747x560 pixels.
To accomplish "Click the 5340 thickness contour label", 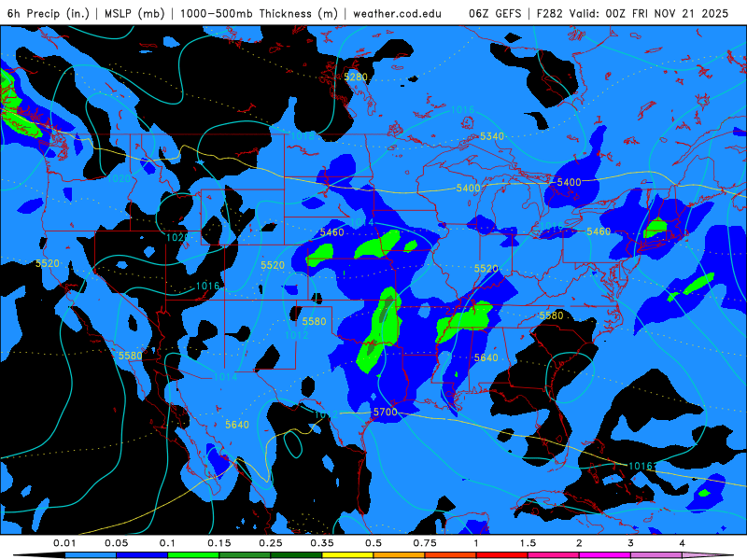I will coord(492,136).
